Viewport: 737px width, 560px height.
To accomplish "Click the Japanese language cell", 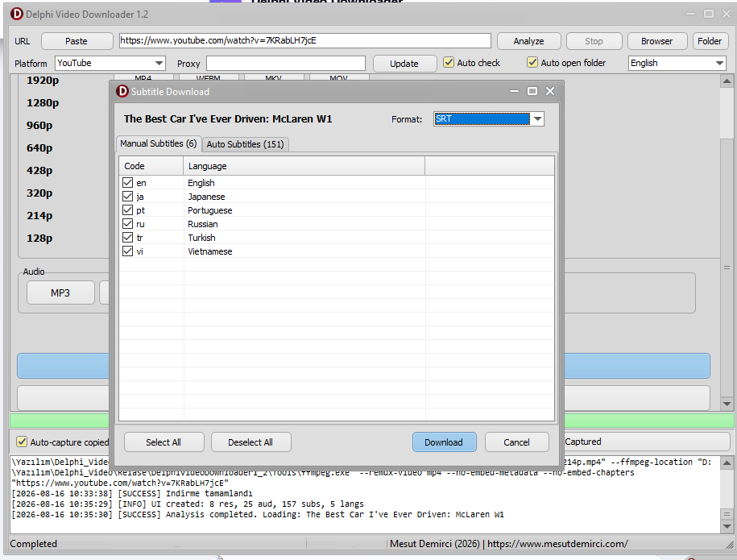I will click(206, 197).
